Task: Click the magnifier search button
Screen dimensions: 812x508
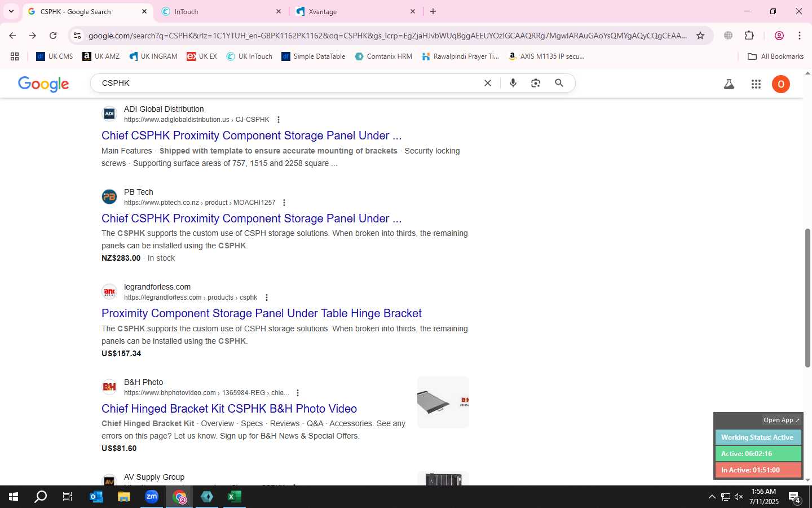Action: (559, 83)
